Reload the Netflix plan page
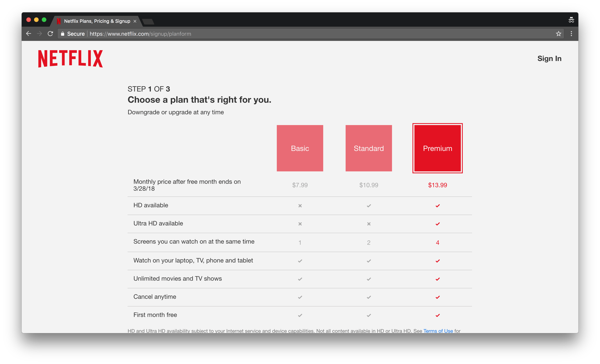 50,34
